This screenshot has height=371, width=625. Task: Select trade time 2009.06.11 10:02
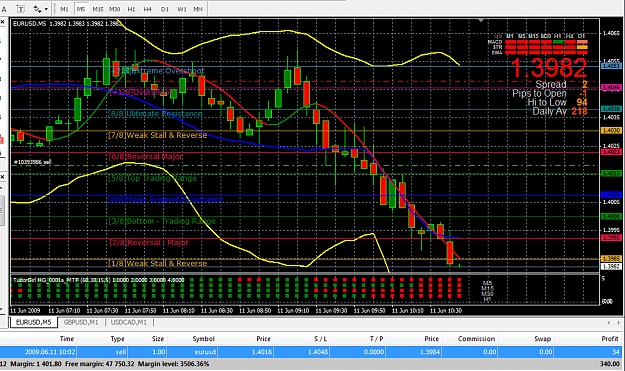[50, 352]
